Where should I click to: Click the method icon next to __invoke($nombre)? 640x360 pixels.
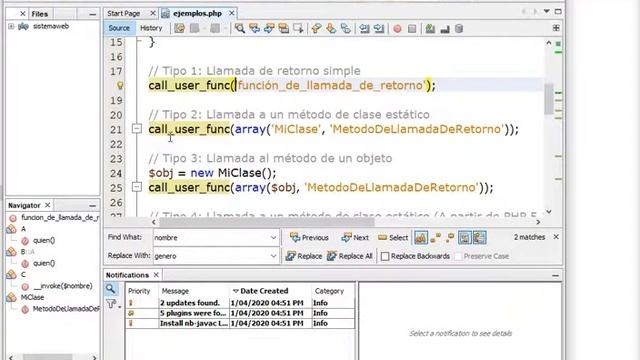click(x=25, y=287)
